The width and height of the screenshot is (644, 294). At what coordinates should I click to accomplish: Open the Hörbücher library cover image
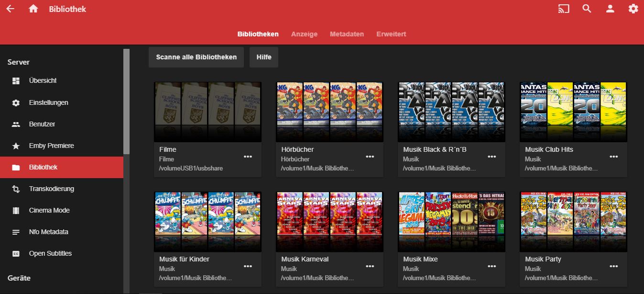coord(329,112)
